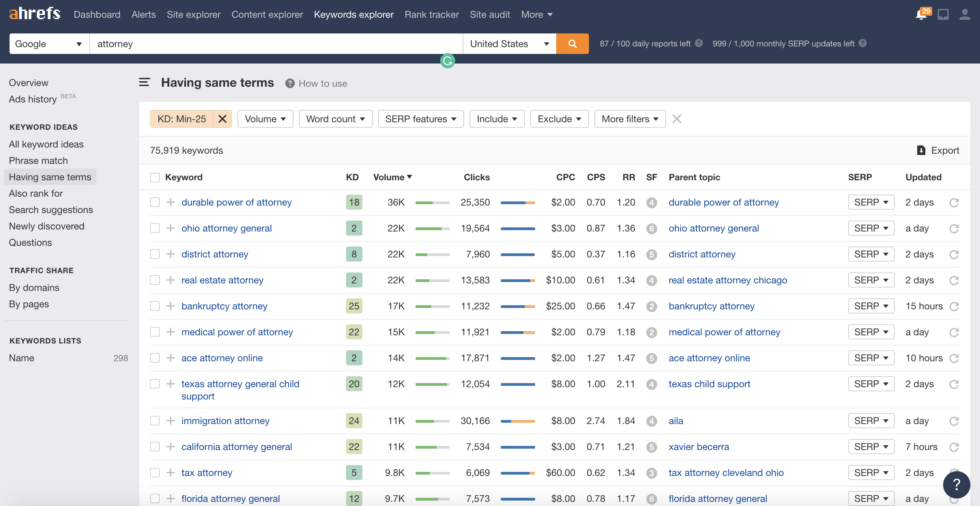Image resolution: width=980 pixels, height=506 pixels.
Task: Refresh the ace attorney online row
Action: (x=953, y=358)
